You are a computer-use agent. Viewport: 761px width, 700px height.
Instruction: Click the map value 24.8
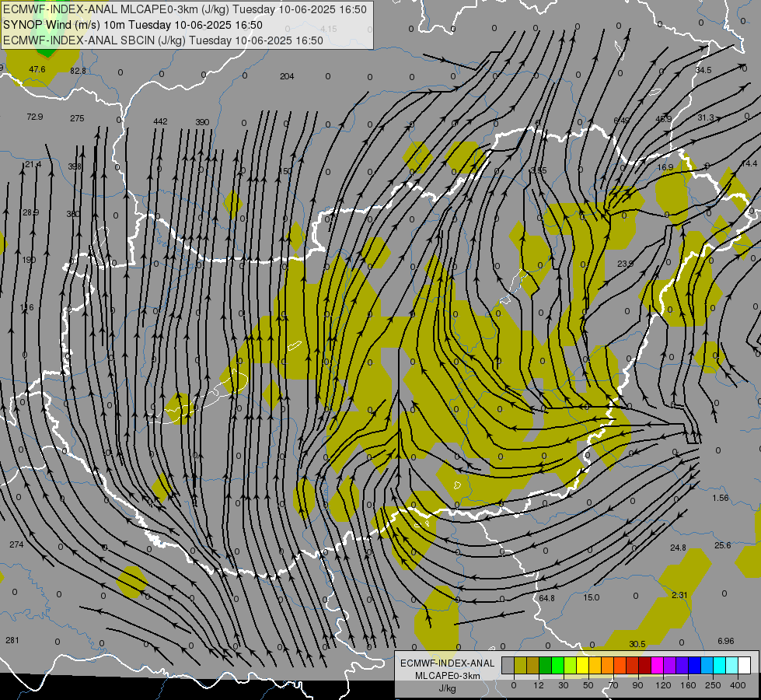point(678,548)
